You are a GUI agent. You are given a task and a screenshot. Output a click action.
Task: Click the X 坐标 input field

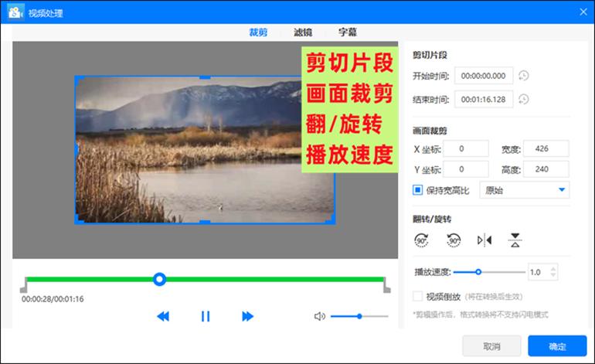tap(466, 148)
